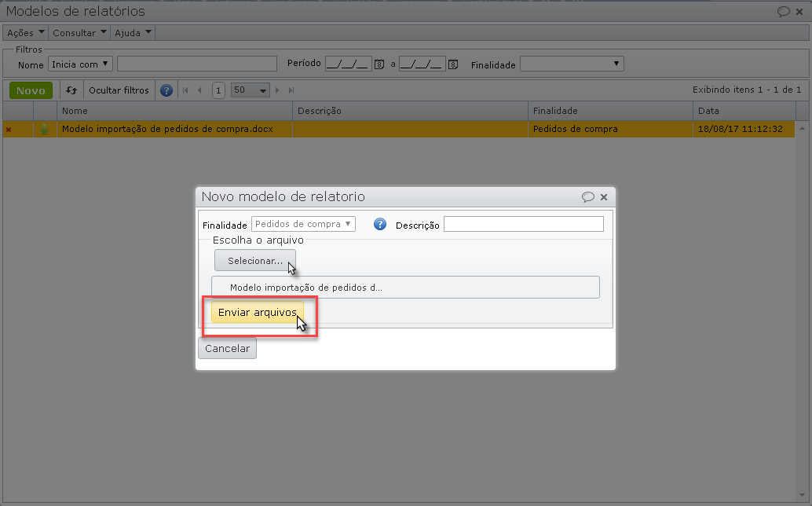
Task: Click the Período end date field
Action: (422, 64)
